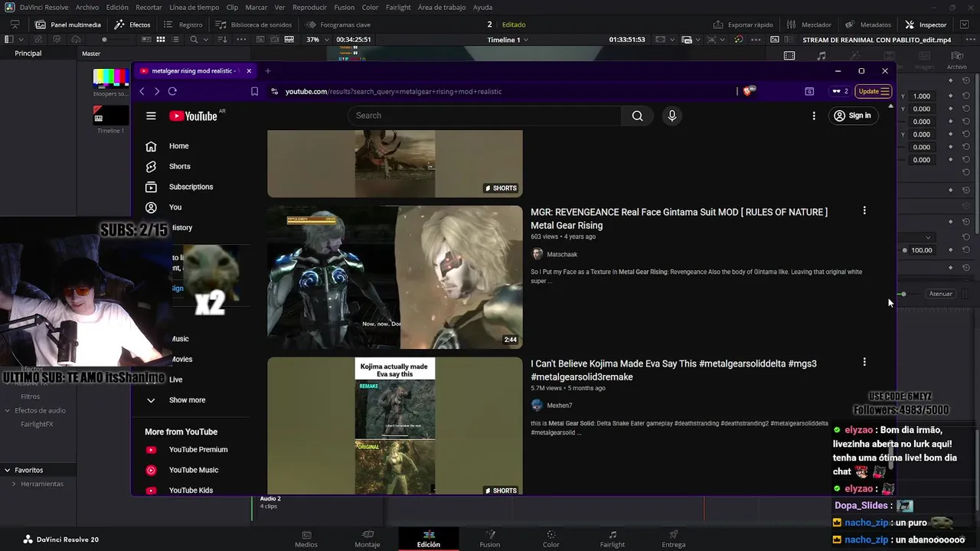Screen dimensions: 980x551
Task: Select the Inspector Audio tab icon
Action: coord(822,56)
